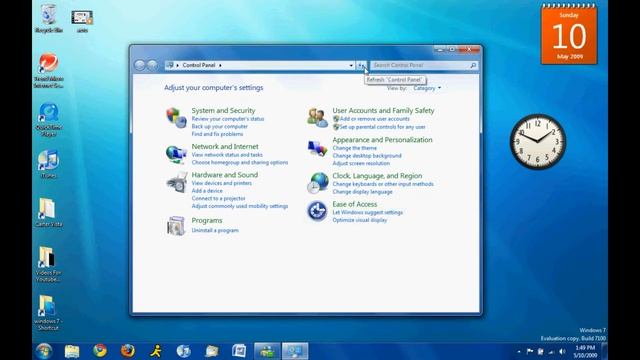Viewport: 640px width, 360px height.
Task: Click Change the theme link
Action: click(x=354, y=148)
